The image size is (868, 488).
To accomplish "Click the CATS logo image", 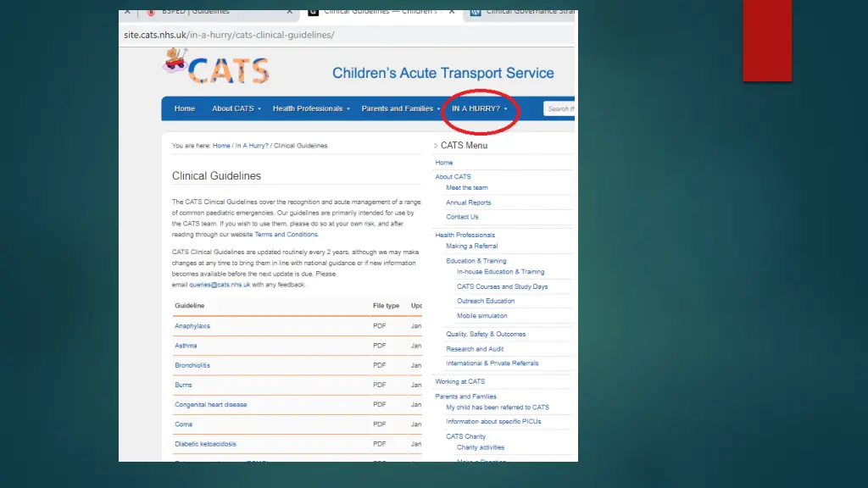I will pyautogui.click(x=216, y=66).
